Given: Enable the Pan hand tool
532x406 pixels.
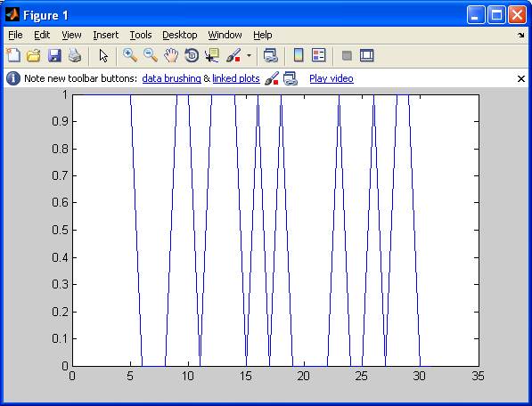Looking at the screenshot, I should [171, 55].
